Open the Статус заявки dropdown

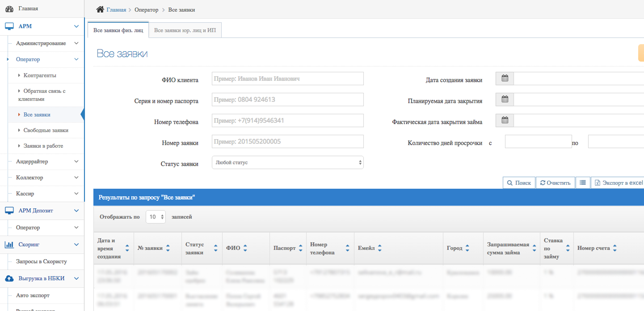(287, 163)
